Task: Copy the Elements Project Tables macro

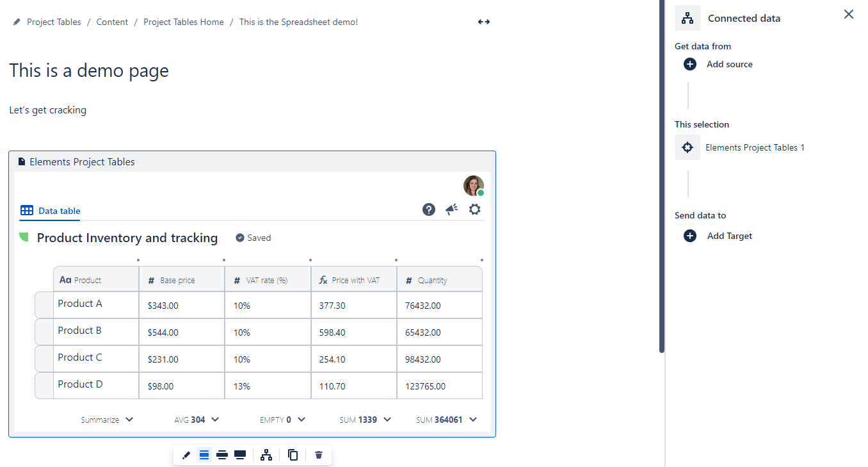Action: (x=293, y=455)
